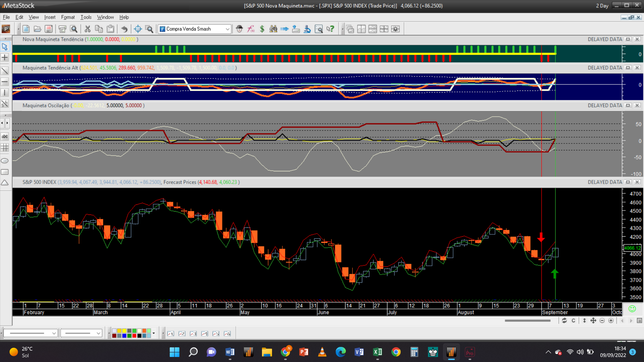644x362 pixels.
Task: Pick the red color swatch
Action: pos(134,336)
